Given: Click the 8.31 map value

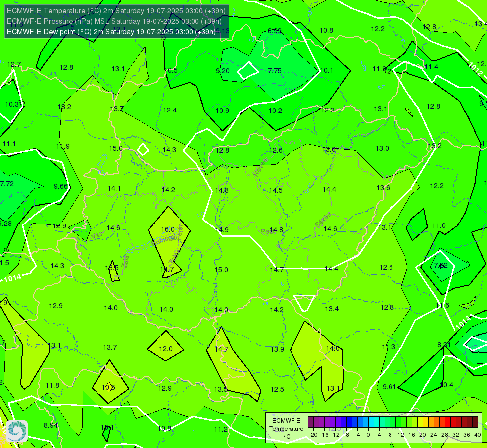Looking at the screenshot, I should 444,345.
